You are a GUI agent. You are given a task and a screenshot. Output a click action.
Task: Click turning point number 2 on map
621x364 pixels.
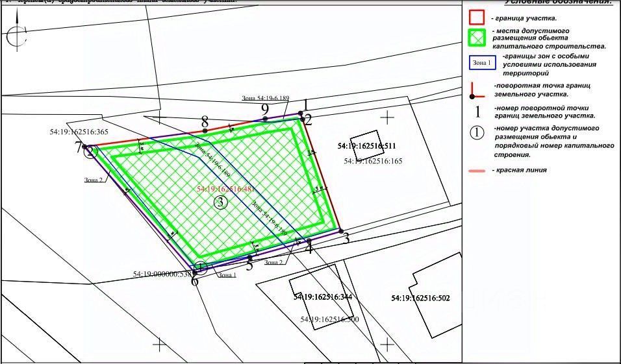tap(308, 120)
